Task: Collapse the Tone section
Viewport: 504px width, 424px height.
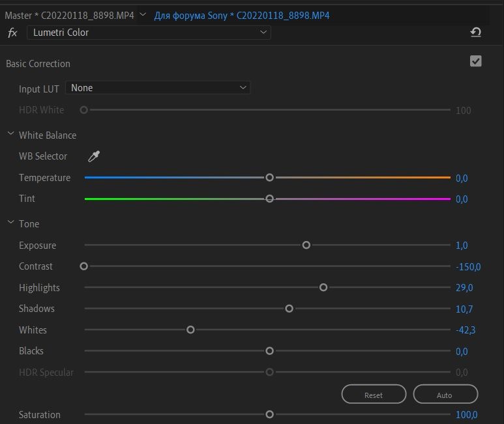Action: point(10,223)
